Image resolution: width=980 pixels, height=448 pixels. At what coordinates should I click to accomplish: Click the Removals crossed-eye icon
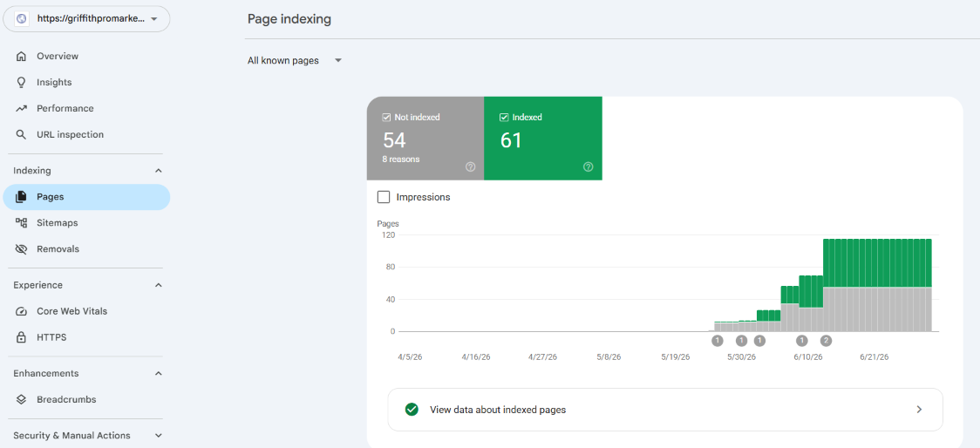click(21, 249)
